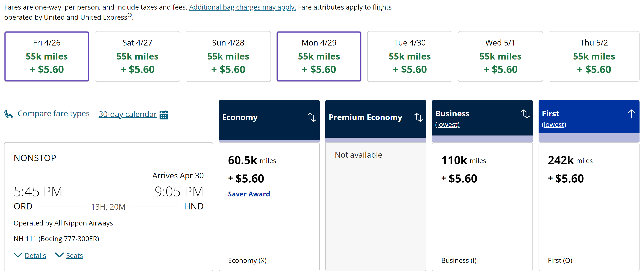Open Additional bag charges may apply link
This screenshot has width=644, height=272.
click(242, 7)
